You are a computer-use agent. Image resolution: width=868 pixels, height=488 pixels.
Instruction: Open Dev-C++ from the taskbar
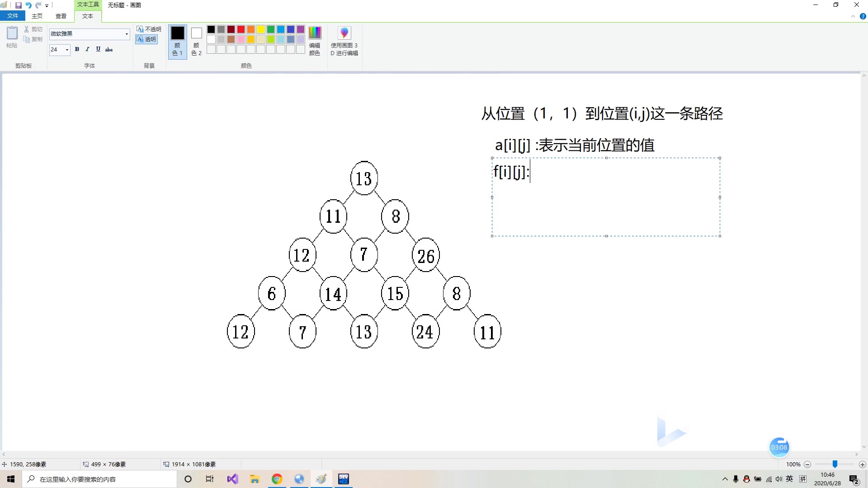(344, 479)
